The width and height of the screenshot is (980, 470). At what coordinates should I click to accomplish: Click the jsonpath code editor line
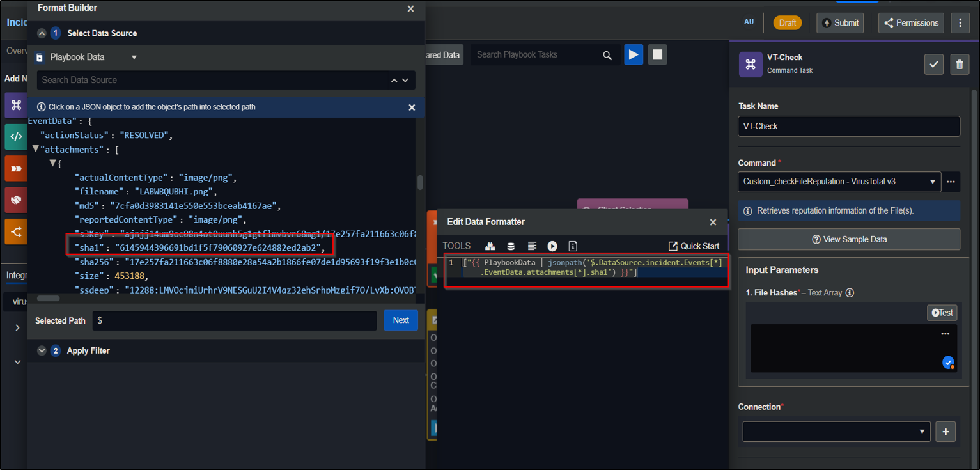click(x=593, y=268)
